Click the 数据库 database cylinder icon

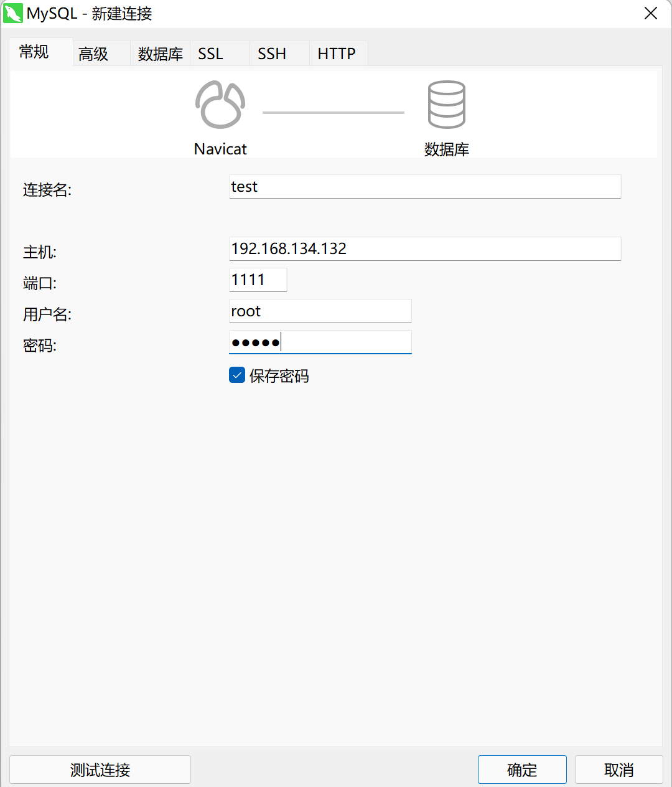pos(446,103)
